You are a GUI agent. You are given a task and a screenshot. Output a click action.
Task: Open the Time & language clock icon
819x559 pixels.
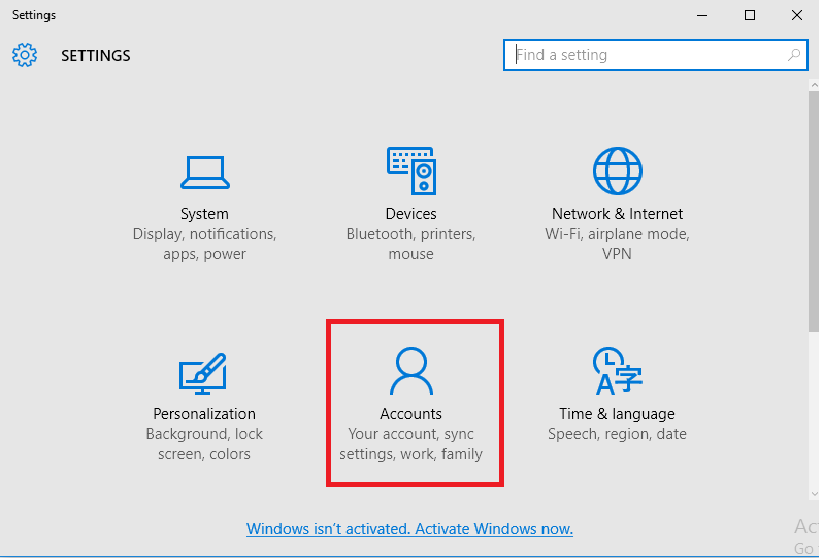[617, 371]
